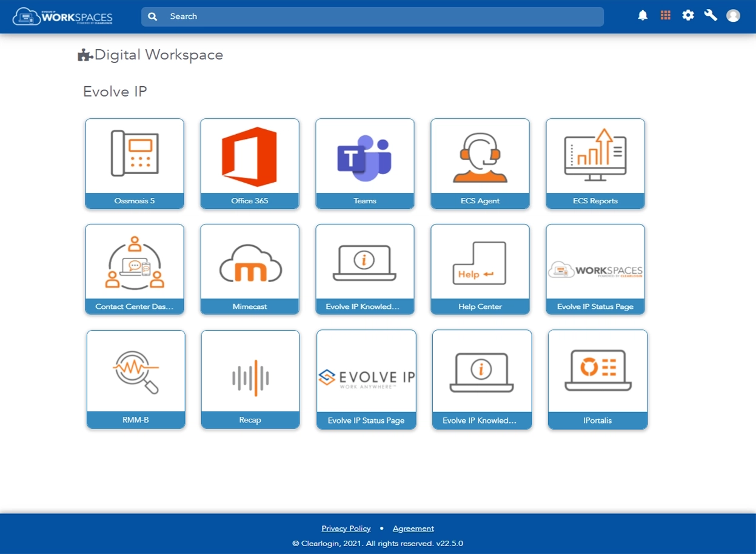
Task: Click the wrench tools icon
Action: tap(711, 16)
